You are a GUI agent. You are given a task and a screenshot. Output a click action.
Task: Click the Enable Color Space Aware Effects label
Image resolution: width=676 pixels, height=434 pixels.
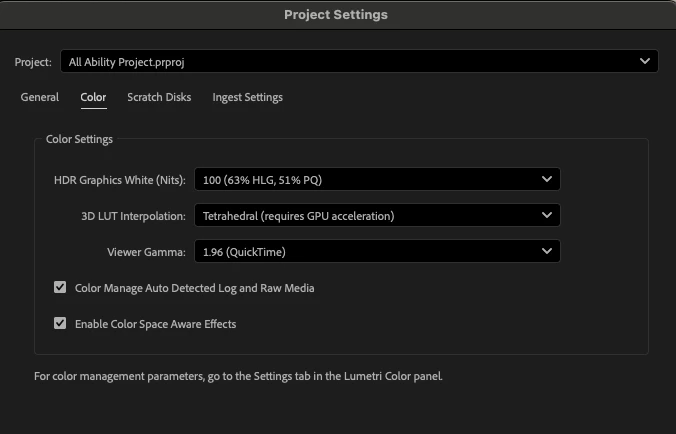(156, 324)
